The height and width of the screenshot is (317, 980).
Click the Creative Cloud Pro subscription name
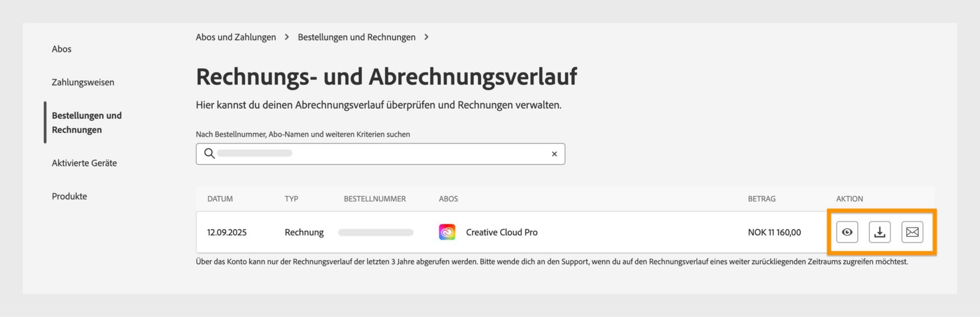(x=502, y=232)
